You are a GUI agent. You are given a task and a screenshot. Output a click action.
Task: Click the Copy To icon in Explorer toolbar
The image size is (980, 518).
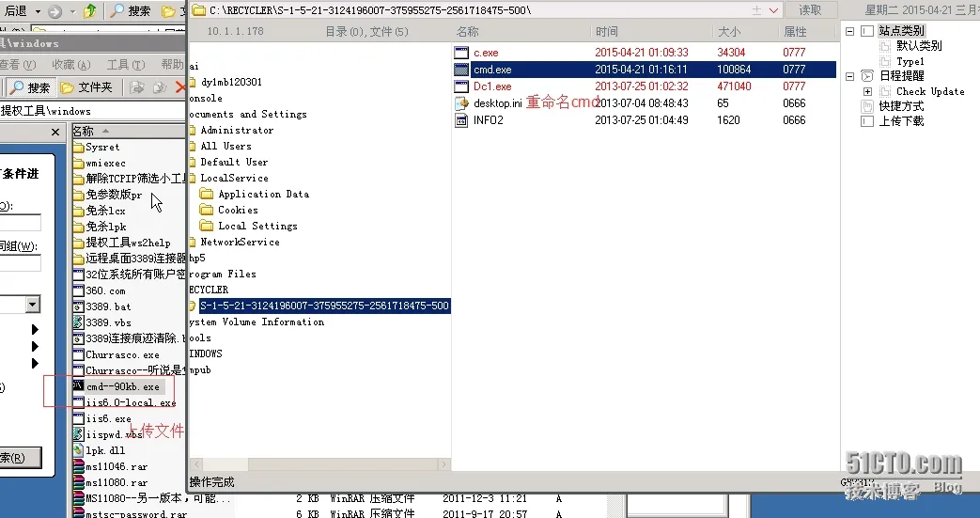pos(160,87)
